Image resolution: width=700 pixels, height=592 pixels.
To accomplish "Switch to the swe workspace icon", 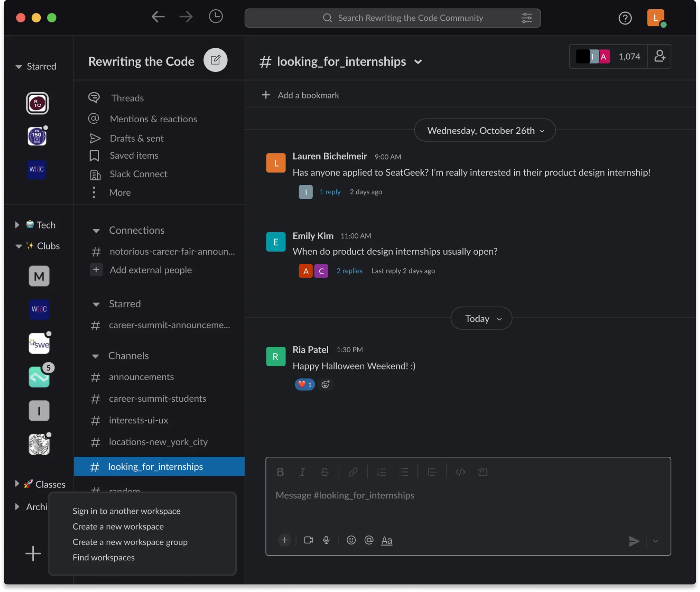I will click(39, 343).
